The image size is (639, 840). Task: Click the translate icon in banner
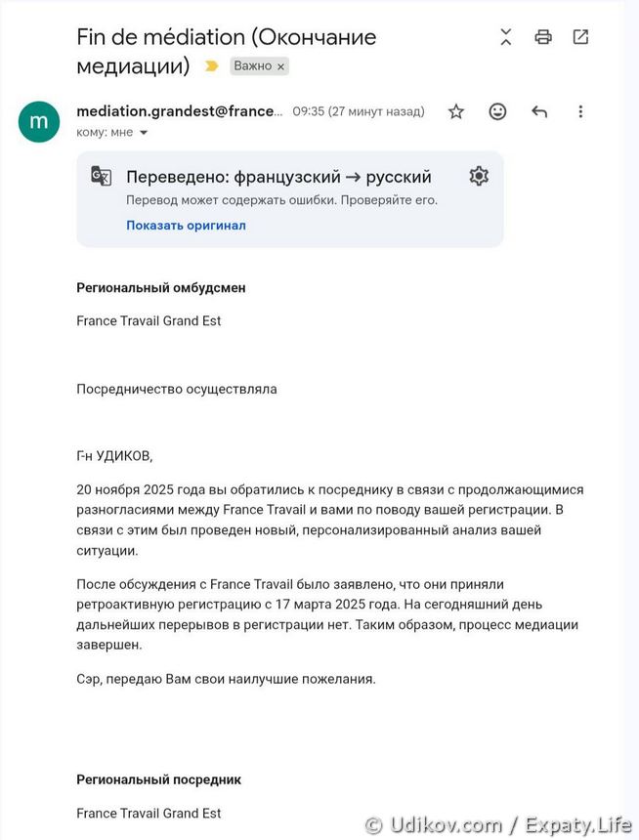(102, 177)
